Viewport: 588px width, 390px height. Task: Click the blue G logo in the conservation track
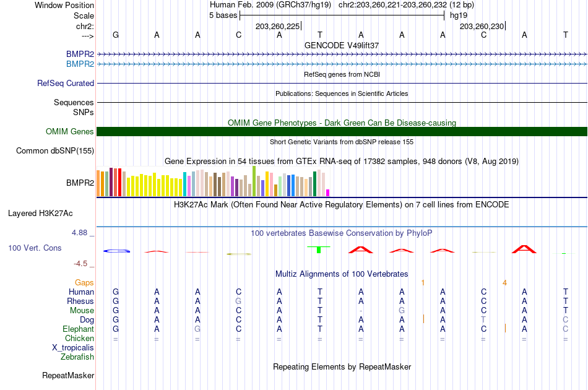[x=116, y=251]
